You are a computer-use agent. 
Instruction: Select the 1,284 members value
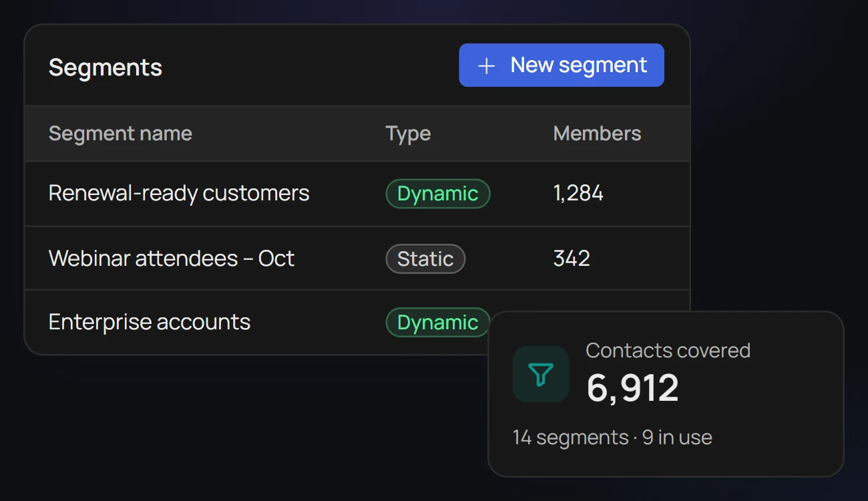pyautogui.click(x=578, y=194)
